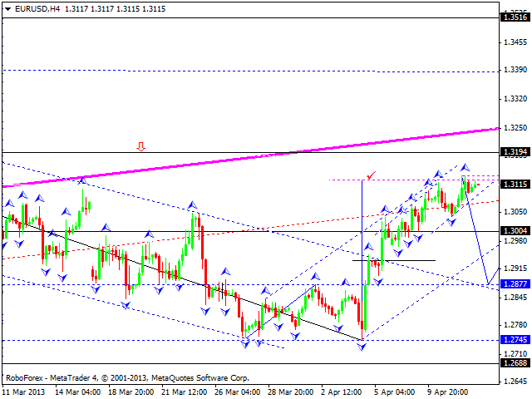Click the red check mark on chart

point(371,176)
